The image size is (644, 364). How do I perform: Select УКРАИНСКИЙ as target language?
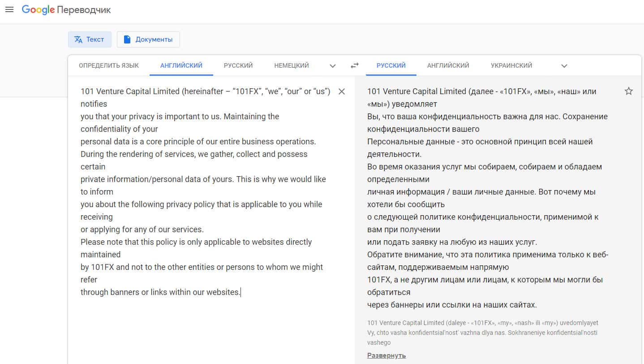click(511, 65)
